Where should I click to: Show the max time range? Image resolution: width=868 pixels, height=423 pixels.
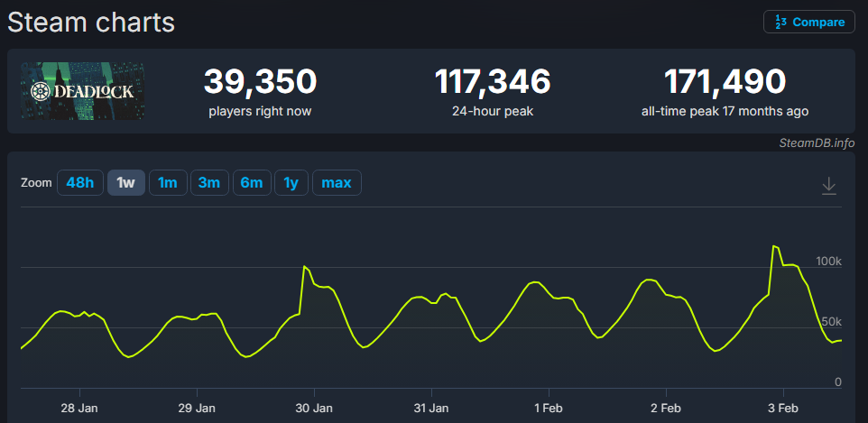click(x=337, y=182)
